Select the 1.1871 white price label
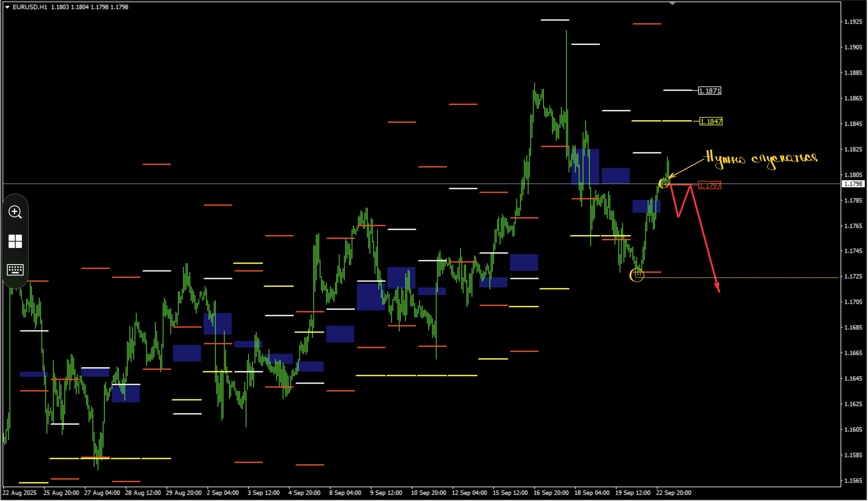Screen dimensions: 868x501 click(709, 91)
